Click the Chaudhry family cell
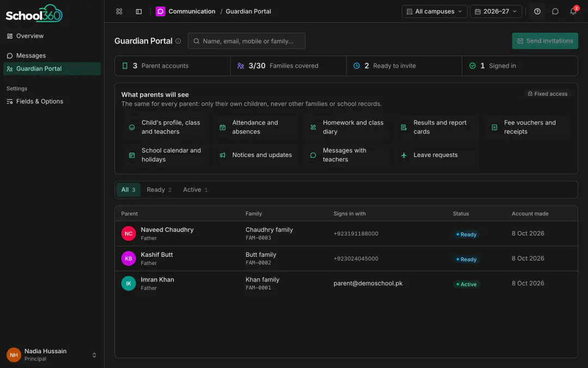The image size is (588, 368). (x=269, y=233)
